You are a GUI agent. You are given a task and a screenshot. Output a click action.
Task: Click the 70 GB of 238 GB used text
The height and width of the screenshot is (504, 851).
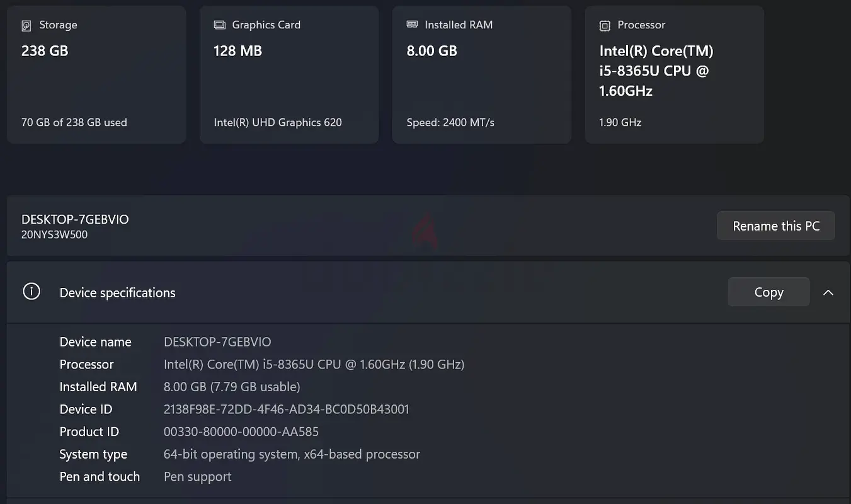74,122
